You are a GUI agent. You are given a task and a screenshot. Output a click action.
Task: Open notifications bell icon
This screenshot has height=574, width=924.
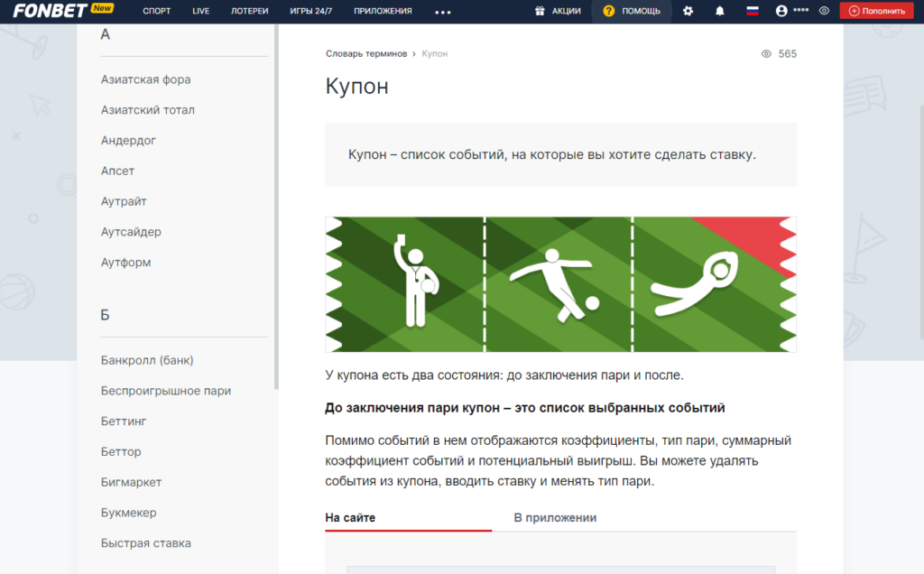tap(719, 11)
